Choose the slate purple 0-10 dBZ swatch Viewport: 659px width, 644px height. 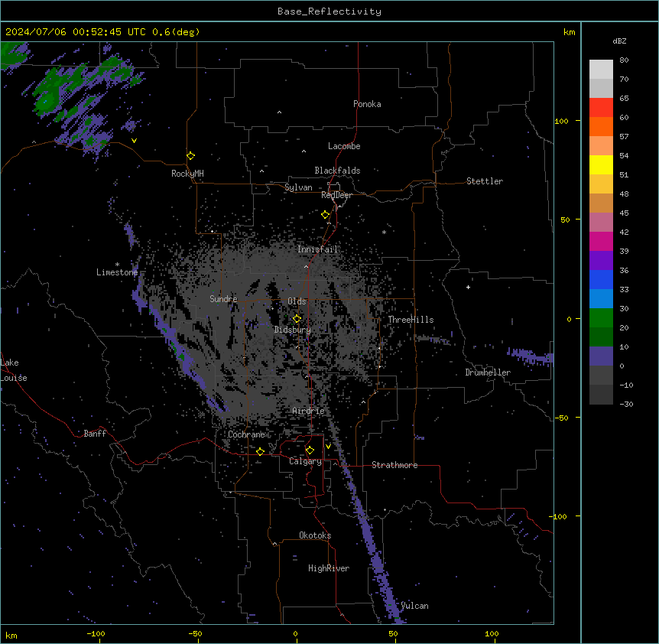[601, 356]
